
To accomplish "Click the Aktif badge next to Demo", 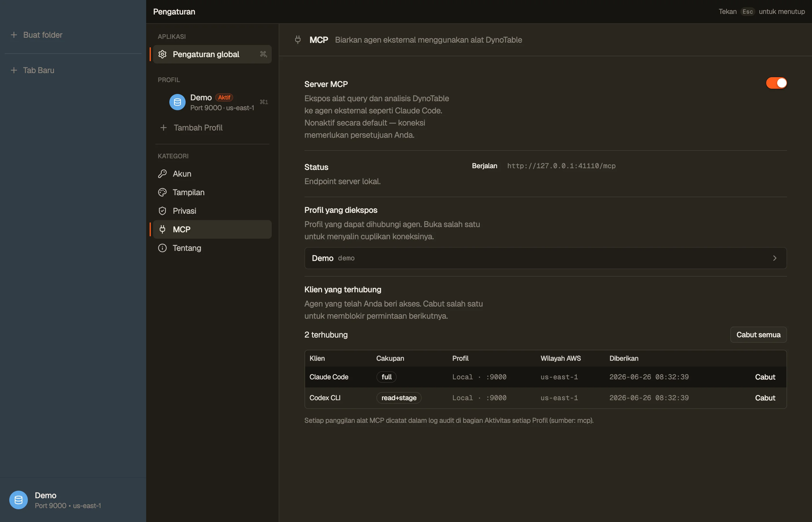I will click(x=224, y=97).
